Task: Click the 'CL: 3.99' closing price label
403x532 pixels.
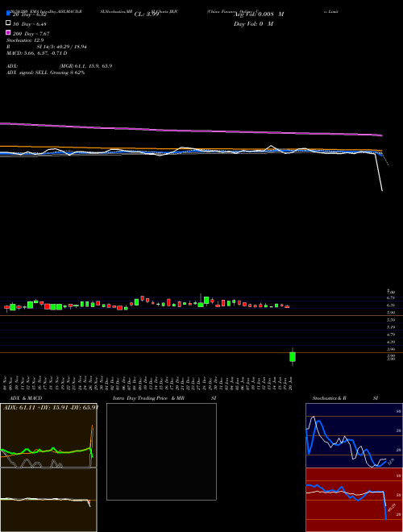Action: pyautogui.click(x=147, y=15)
